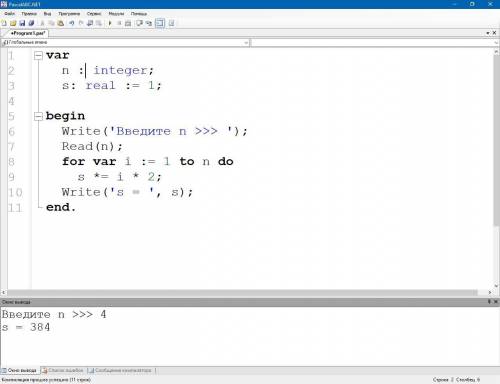Open the global names dropdown above the editor
This screenshot has height=384, width=500.
[126, 43]
